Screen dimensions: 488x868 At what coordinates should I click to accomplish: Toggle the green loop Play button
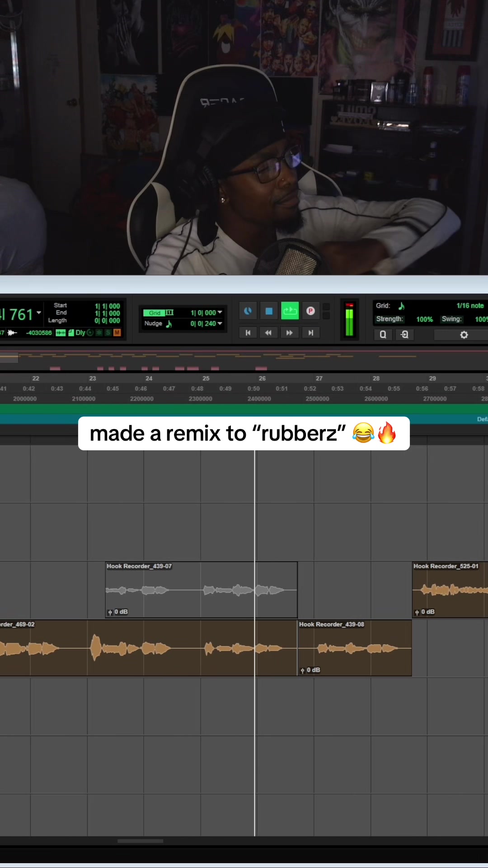point(290,311)
